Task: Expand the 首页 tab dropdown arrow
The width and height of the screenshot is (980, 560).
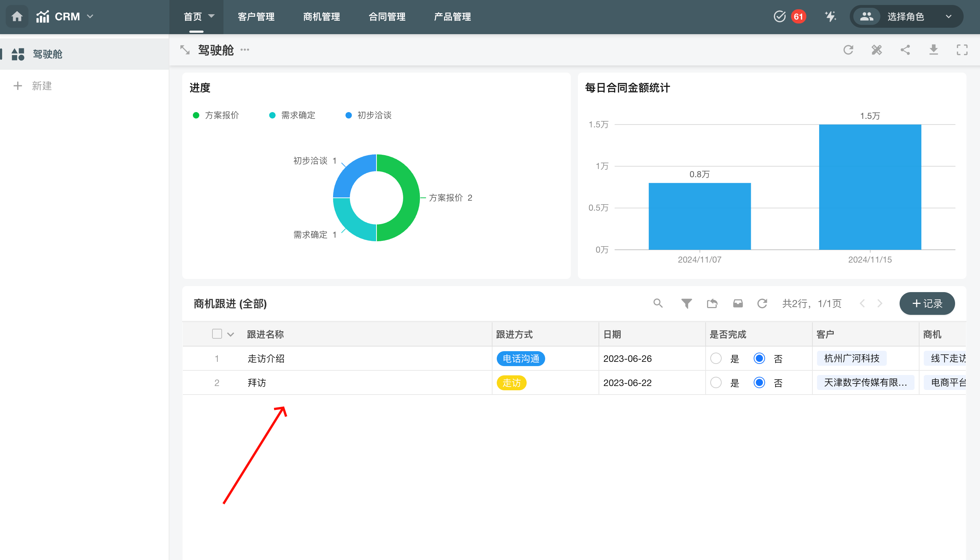Action: (211, 16)
